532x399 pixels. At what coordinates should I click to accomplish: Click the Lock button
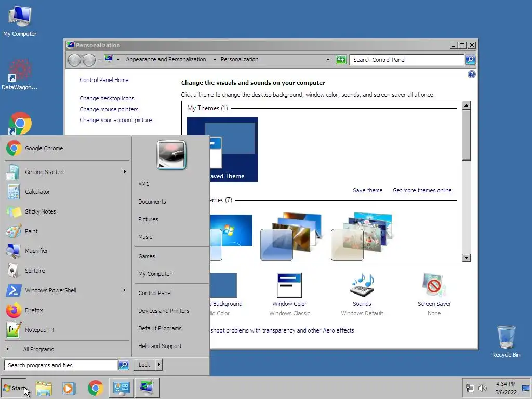(144, 365)
